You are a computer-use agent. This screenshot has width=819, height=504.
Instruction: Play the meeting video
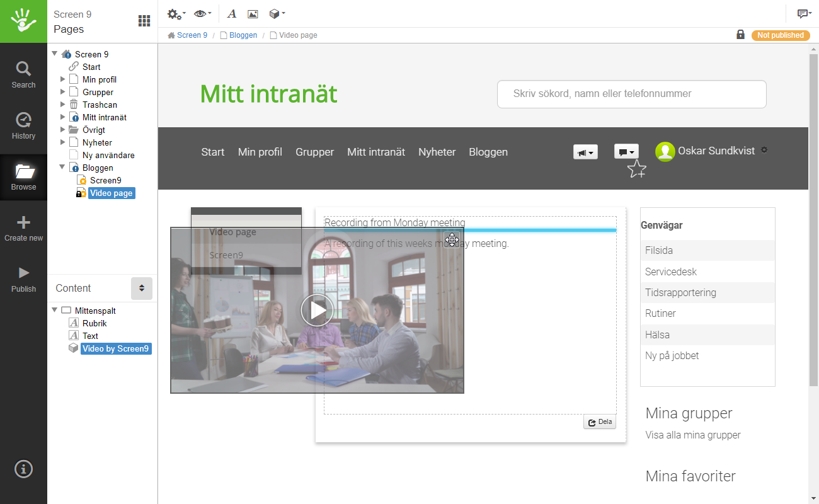coord(317,310)
